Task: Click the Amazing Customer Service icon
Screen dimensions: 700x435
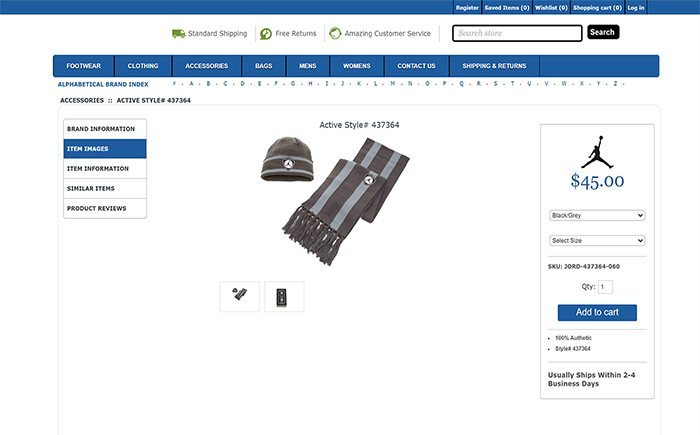Action: pyautogui.click(x=335, y=33)
